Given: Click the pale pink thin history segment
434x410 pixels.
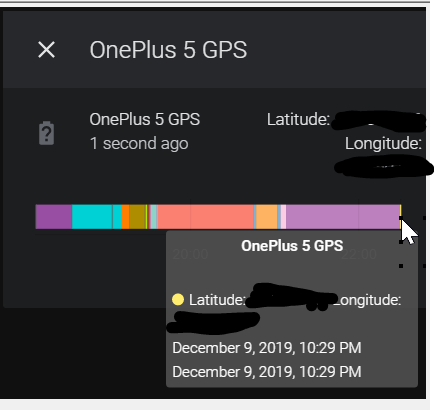Looking at the screenshot, I should point(283,217).
